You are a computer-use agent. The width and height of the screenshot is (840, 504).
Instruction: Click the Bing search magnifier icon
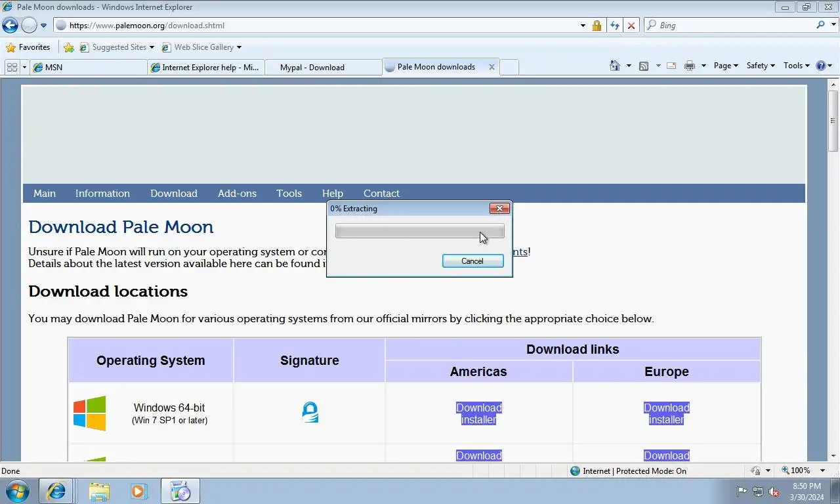[x=820, y=25]
